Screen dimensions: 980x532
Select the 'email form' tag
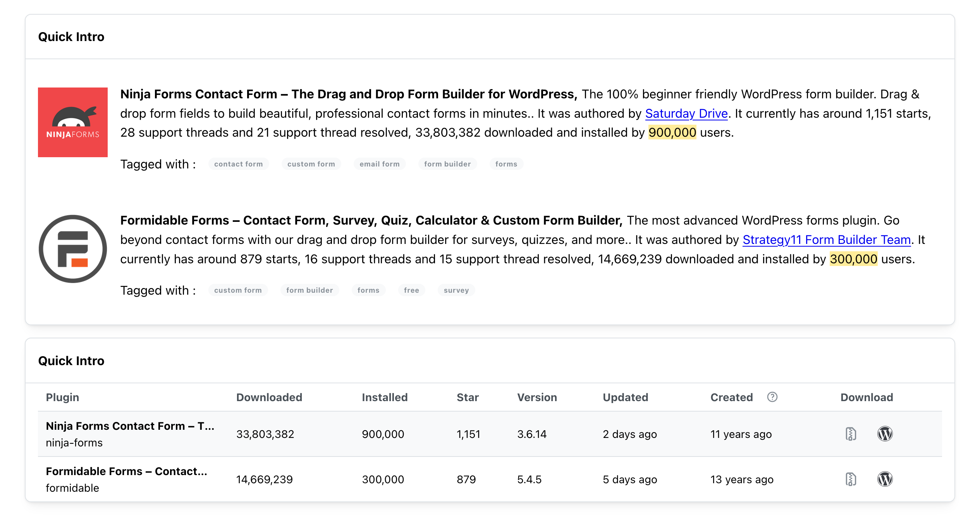tap(380, 164)
